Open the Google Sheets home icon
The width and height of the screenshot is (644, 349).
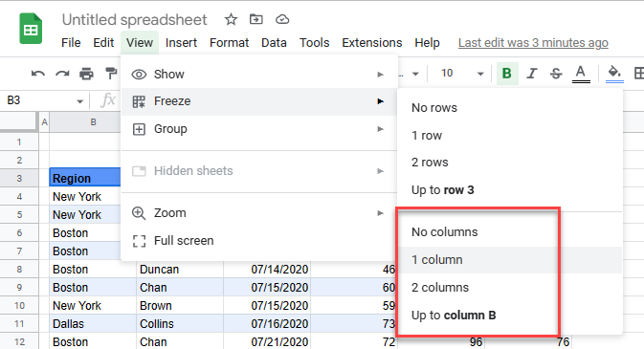click(31, 29)
